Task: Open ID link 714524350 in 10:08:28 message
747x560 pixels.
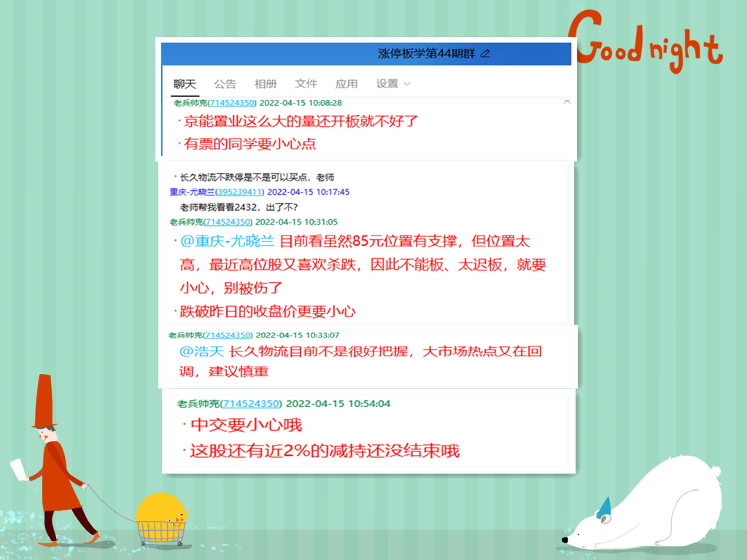Action: tap(231, 103)
